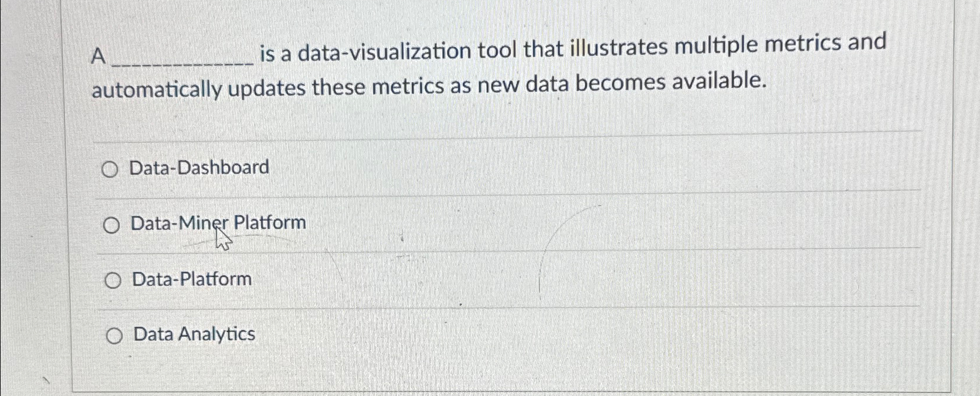The height and width of the screenshot is (396, 980).
Task: Click the Data-Platform option label
Action: click(x=191, y=279)
